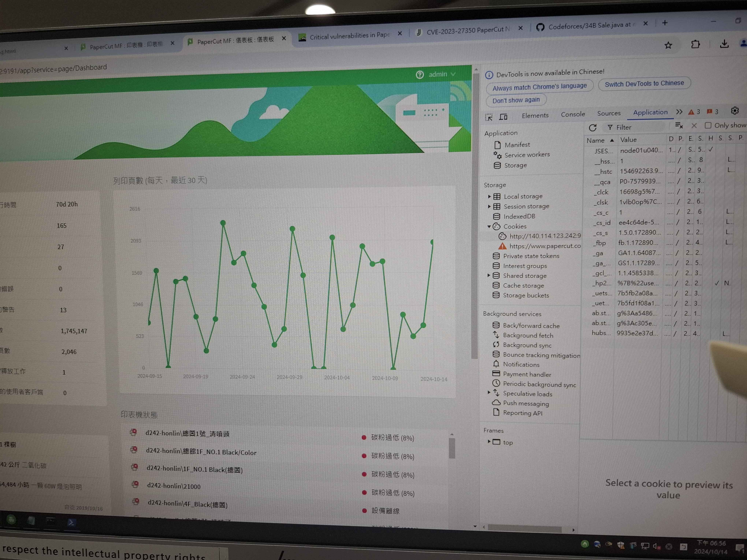Click the address bar URL
Image resolution: width=747 pixels, height=560 pixels.
[53, 68]
